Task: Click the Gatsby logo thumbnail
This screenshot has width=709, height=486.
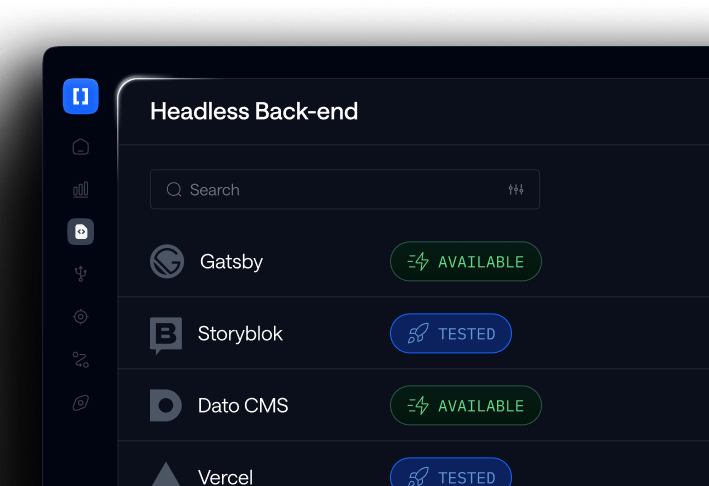Action: point(167,261)
